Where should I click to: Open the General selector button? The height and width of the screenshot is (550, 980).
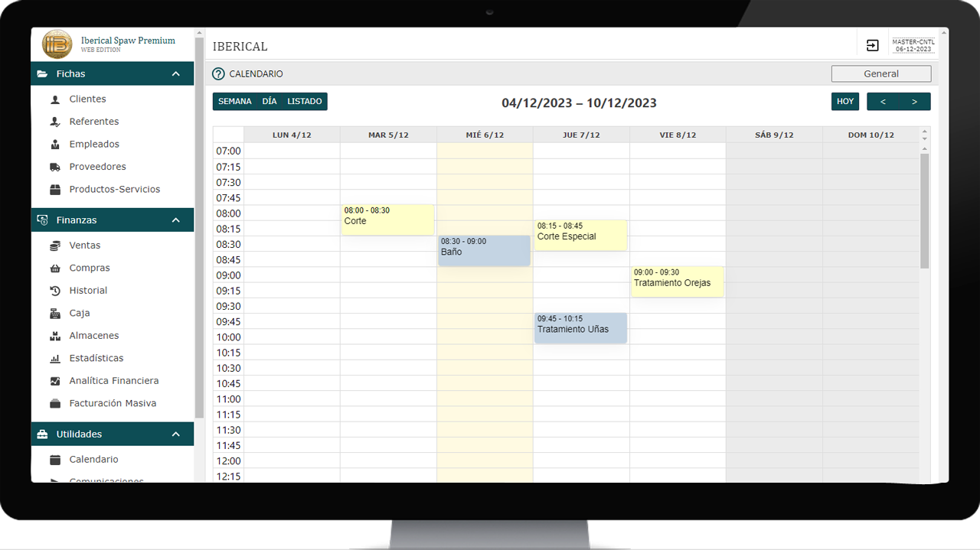tap(880, 74)
